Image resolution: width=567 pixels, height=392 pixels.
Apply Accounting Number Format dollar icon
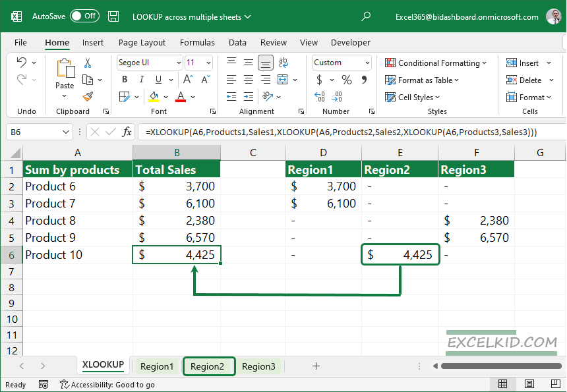pos(319,80)
